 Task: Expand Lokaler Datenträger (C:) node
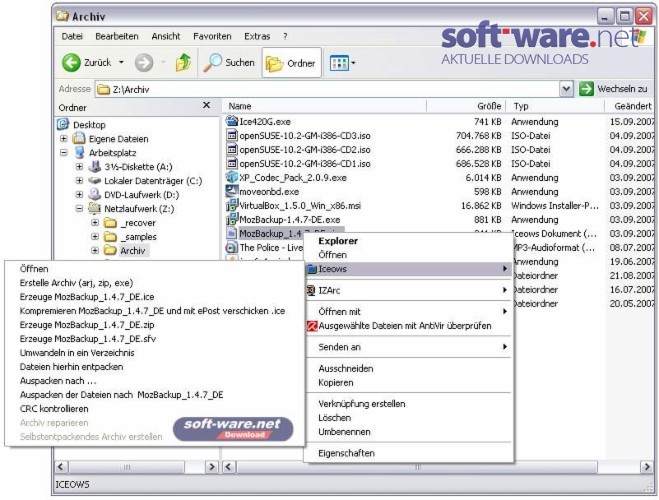[79, 181]
